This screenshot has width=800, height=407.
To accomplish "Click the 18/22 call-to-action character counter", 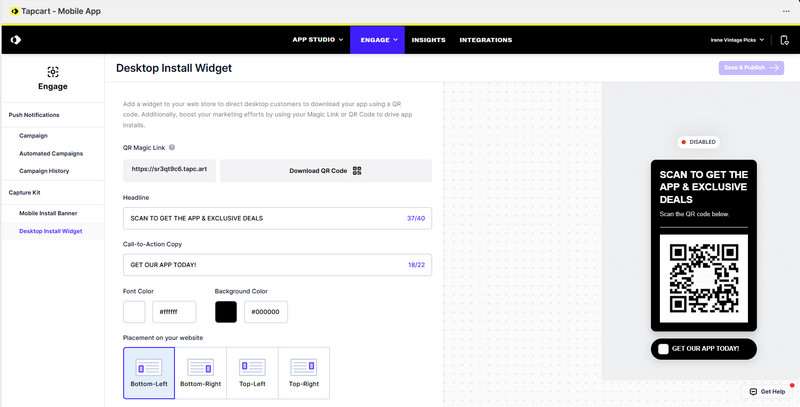I will (416, 265).
